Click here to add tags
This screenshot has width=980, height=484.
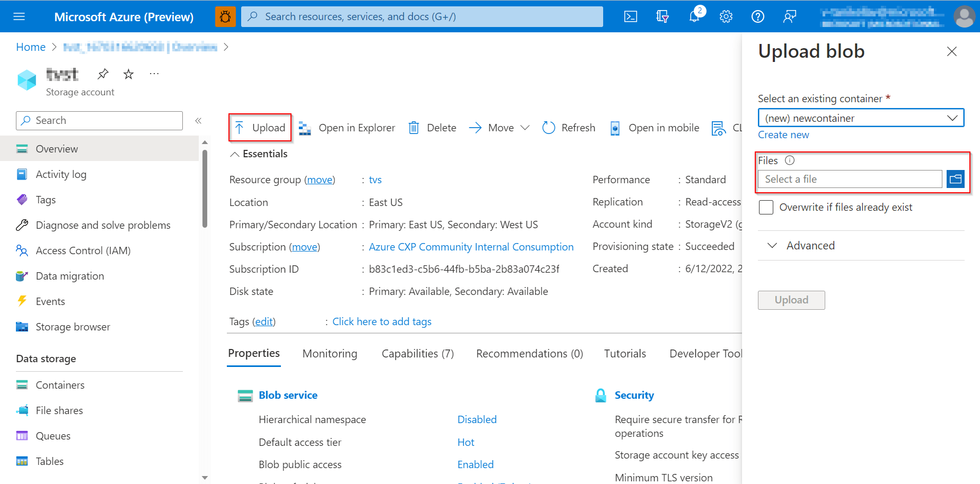coord(382,321)
